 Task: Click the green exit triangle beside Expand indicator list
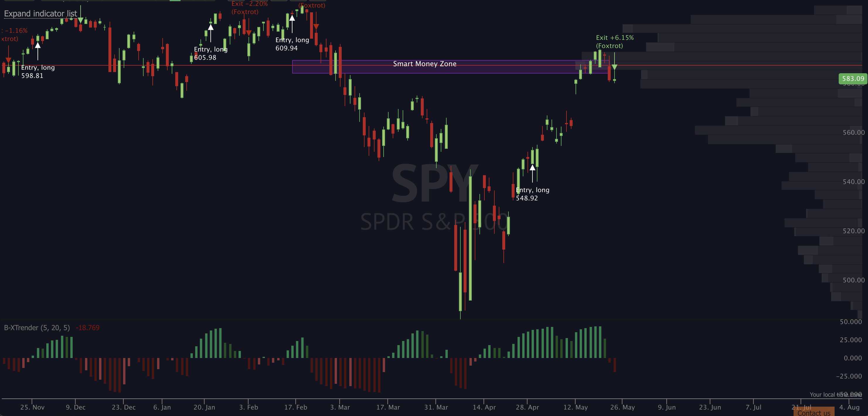coord(81,20)
